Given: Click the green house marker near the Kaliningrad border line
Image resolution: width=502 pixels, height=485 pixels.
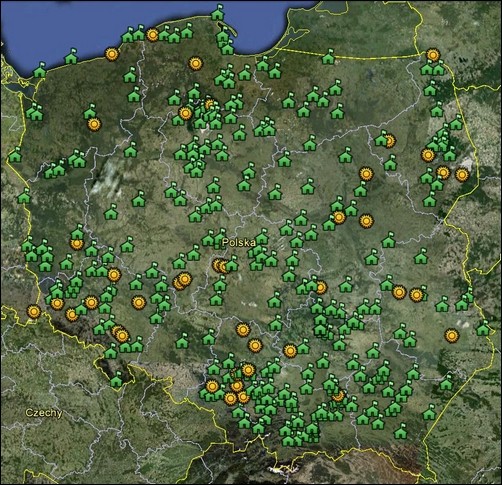Looking at the screenshot, I should click(328, 57).
